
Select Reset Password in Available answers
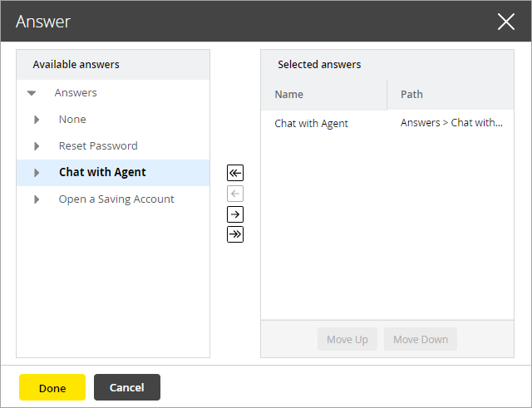(x=98, y=146)
